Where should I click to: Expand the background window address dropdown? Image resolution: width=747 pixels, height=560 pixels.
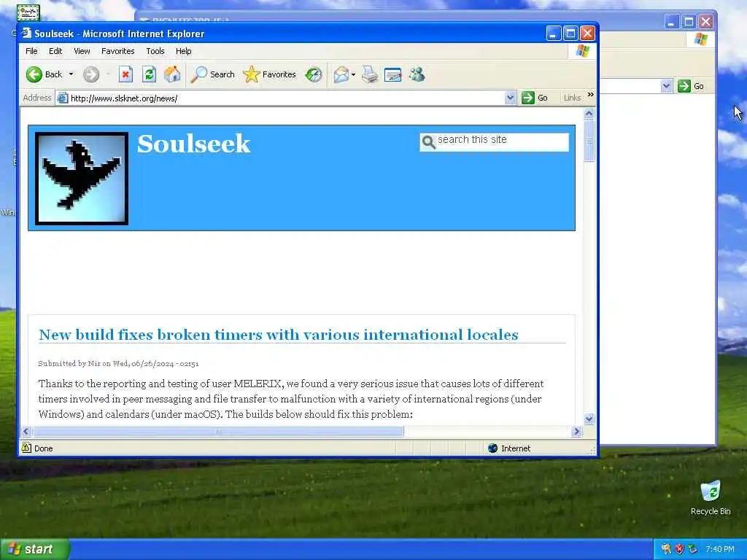tap(667, 86)
